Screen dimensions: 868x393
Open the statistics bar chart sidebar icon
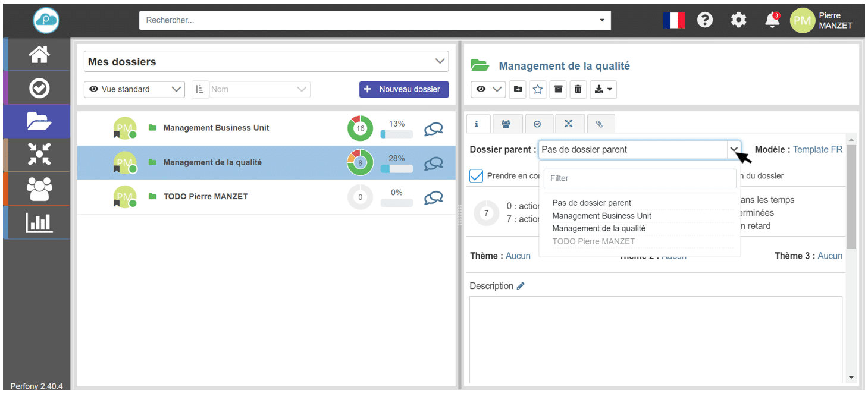(x=39, y=223)
